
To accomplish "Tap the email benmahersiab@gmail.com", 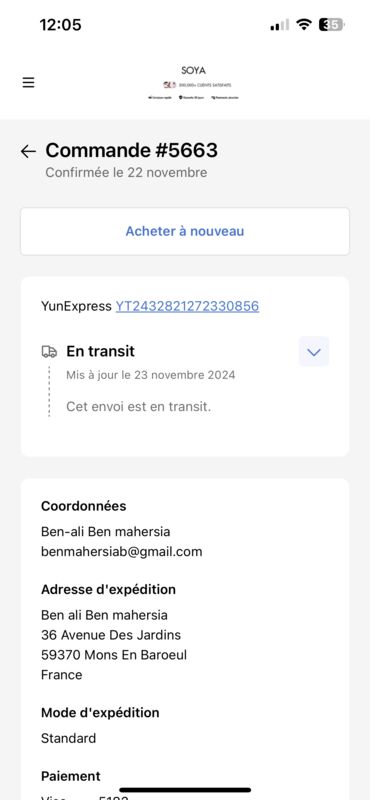I will click(121, 552).
